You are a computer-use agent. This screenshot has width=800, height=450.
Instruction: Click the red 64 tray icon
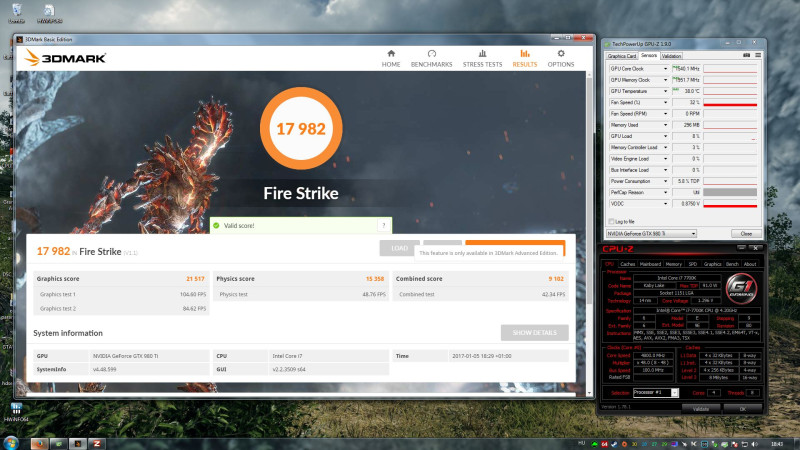point(604,444)
